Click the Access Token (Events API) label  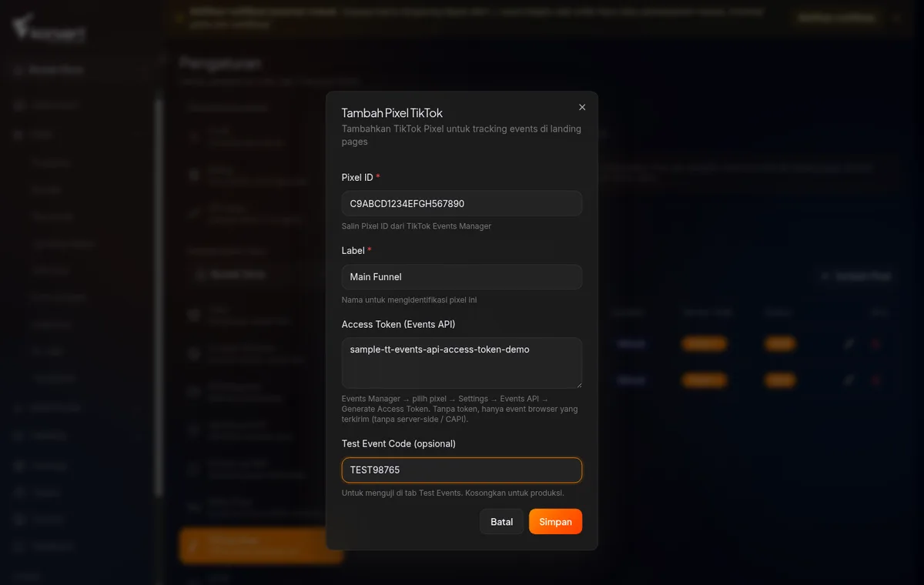(x=398, y=325)
